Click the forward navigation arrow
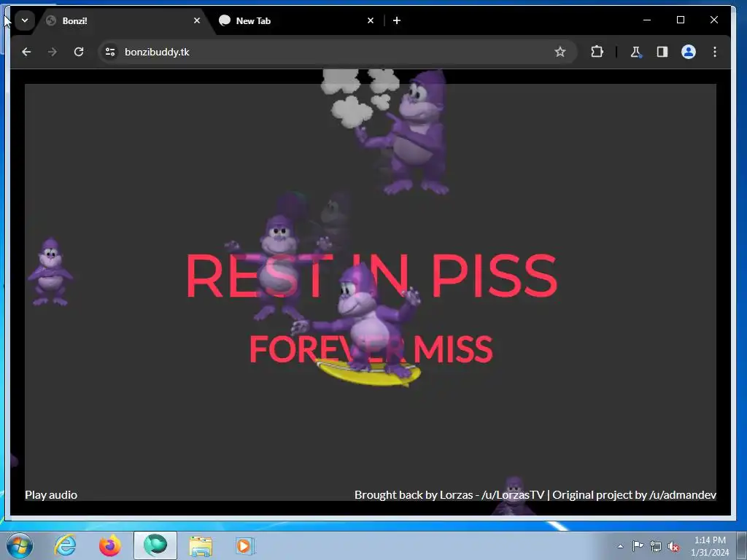This screenshot has height=560, width=747. tap(53, 52)
